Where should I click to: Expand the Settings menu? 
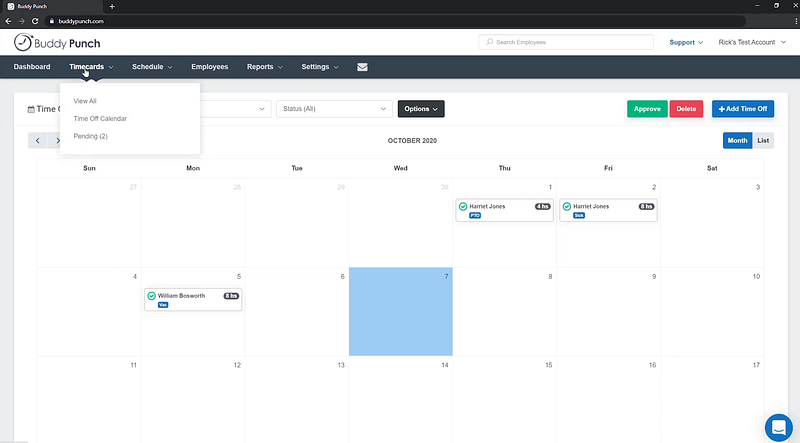[x=320, y=67]
